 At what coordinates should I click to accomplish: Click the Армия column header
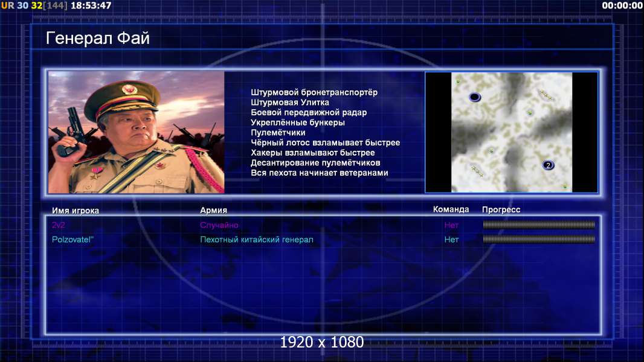coord(214,210)
